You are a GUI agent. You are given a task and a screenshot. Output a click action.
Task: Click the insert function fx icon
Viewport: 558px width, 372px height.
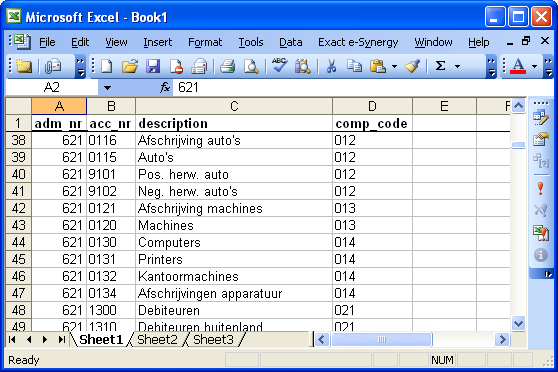pos(164,87)
